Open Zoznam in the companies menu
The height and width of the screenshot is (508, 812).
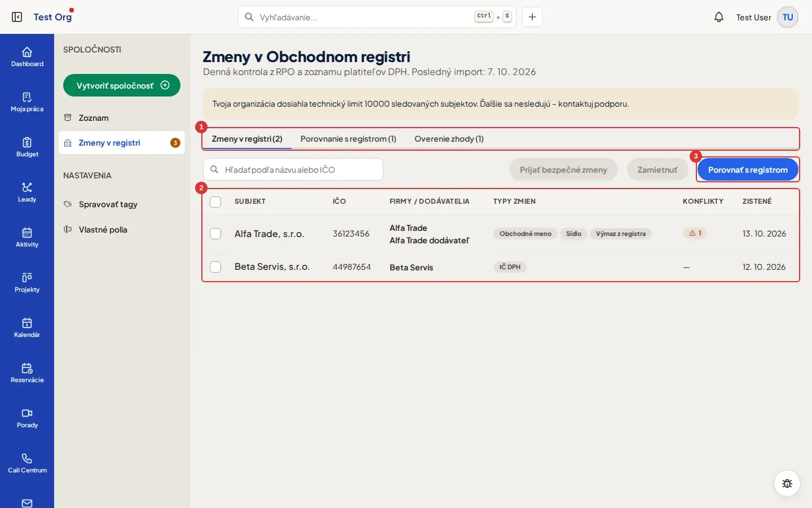click(x=122, y=118)
